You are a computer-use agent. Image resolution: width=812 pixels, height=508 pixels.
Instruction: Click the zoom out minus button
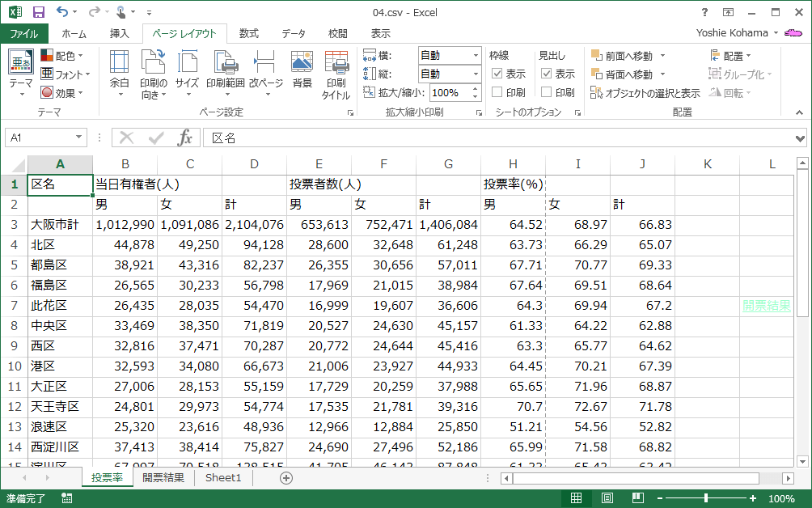click(x=660, y=498)
